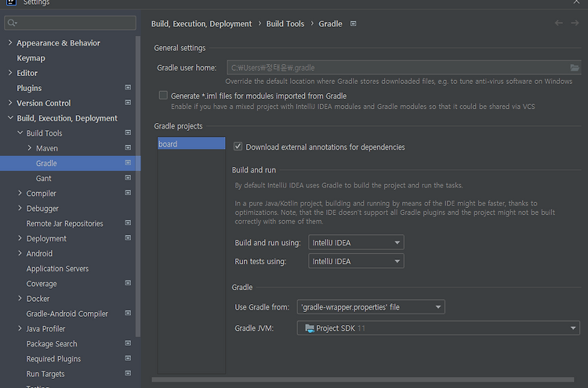Click the project icon next to Required Plugins
The width and height of the screenshot is (588, 388).
pos(128,358)
